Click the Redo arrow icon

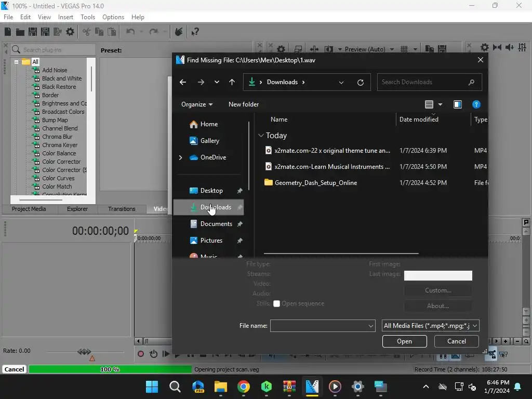(x=154, y=32)
